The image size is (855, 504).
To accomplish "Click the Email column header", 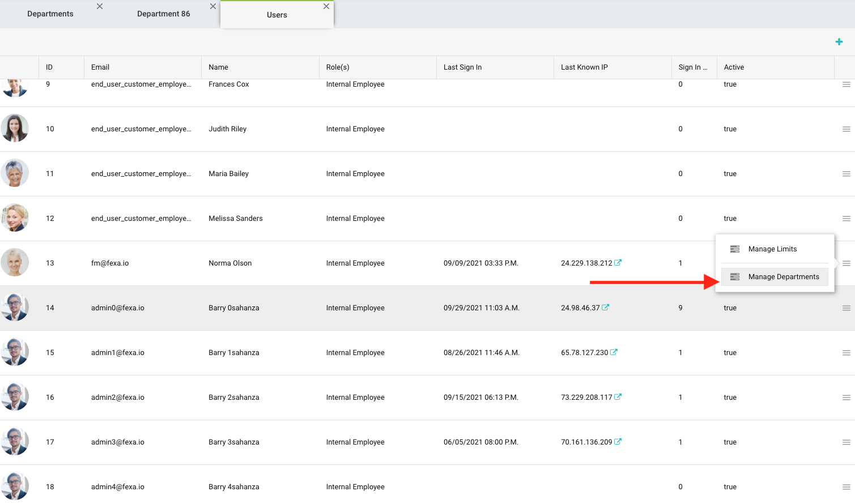I will (x=100, y=67).
